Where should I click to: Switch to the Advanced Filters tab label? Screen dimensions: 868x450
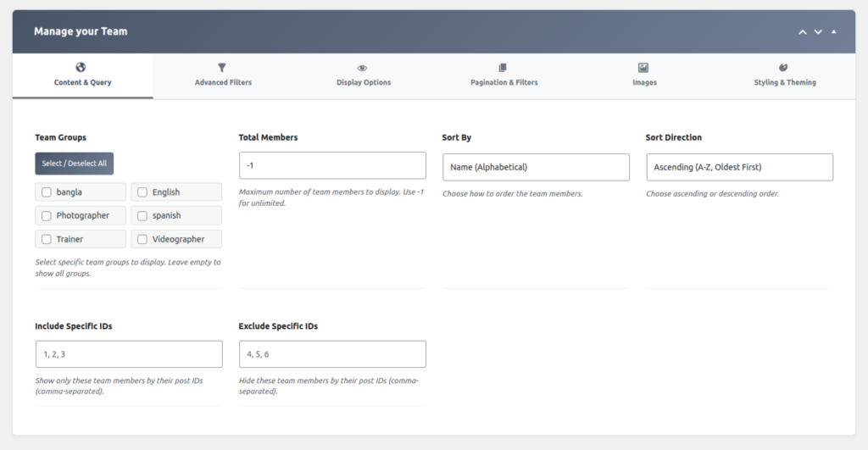point(223,83)
